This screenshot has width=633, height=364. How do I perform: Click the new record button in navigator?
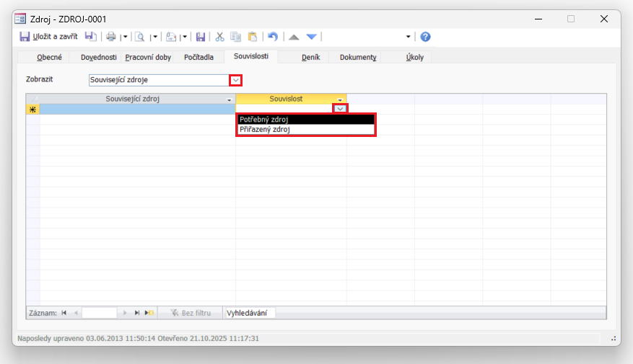(149, 313)
